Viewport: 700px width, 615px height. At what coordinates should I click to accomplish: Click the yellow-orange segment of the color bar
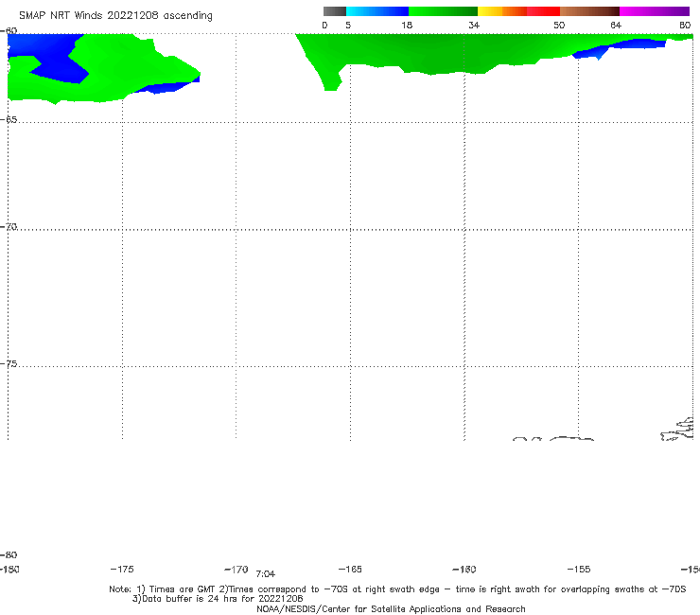(502, 11)
